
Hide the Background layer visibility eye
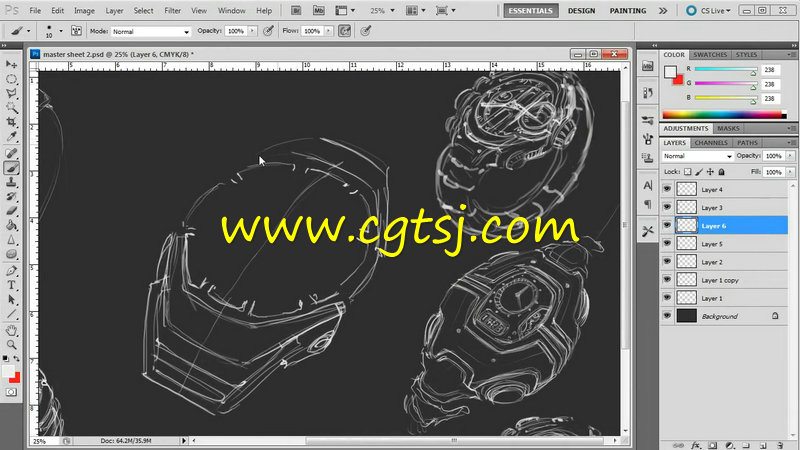[667, 316]
